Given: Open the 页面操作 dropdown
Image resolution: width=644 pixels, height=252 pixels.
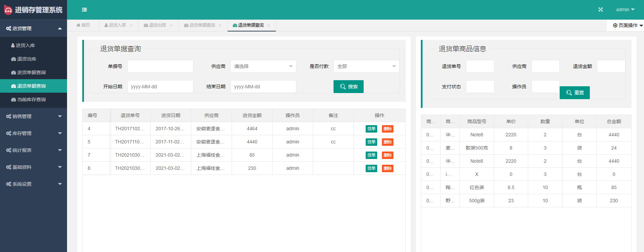Looking at the screenshot, I should [x=628, y=25].
